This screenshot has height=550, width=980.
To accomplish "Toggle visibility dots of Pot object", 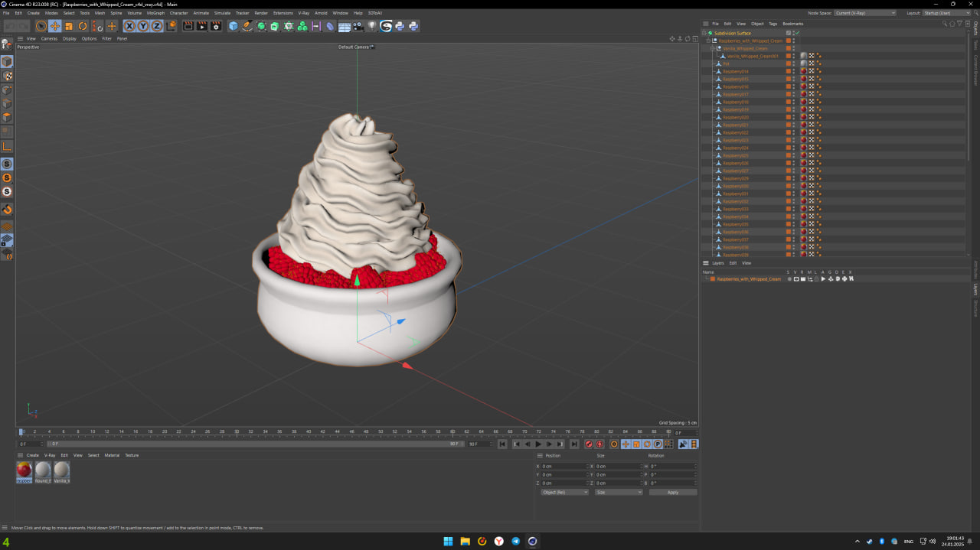I will coord(794,63).
